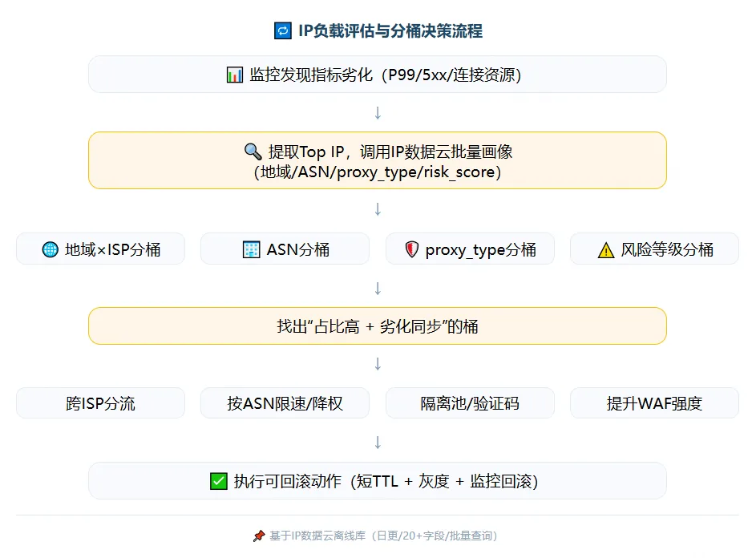
Task: Click the yellow 提取Top IP 批量画像 box
Action: click(377, 160)
